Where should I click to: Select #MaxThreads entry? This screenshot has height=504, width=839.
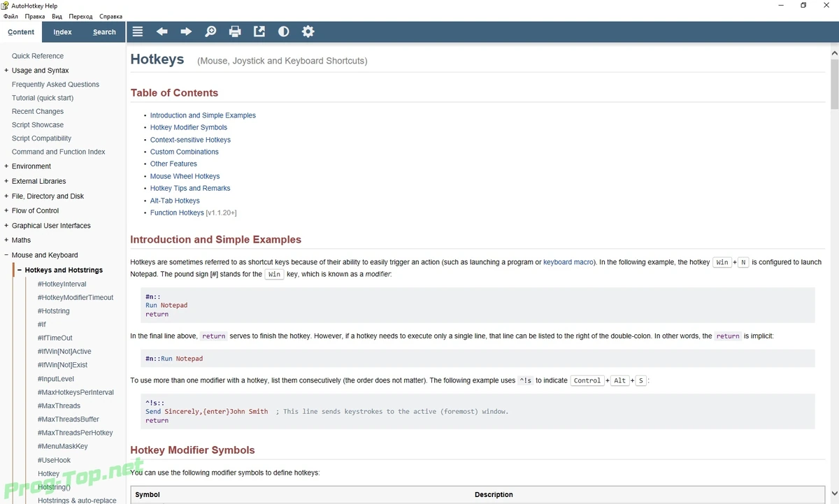(x=59, y=405)
